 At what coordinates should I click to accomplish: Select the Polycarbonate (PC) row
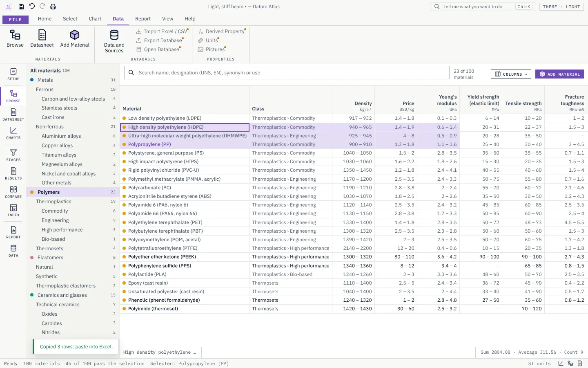354,188
